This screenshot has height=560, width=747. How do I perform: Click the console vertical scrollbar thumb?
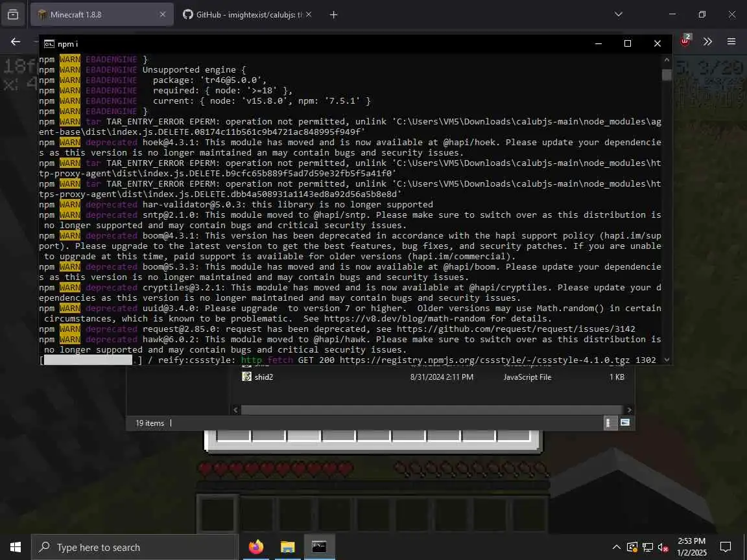click(x=667, y=75)
